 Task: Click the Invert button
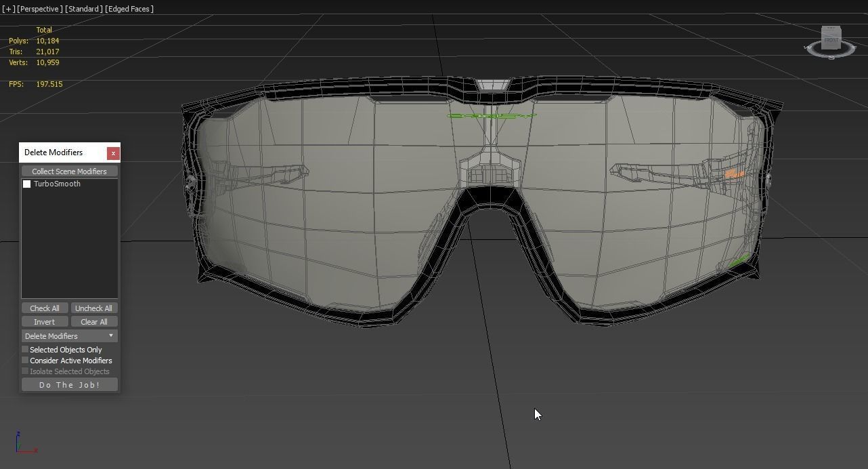[45, 322]
